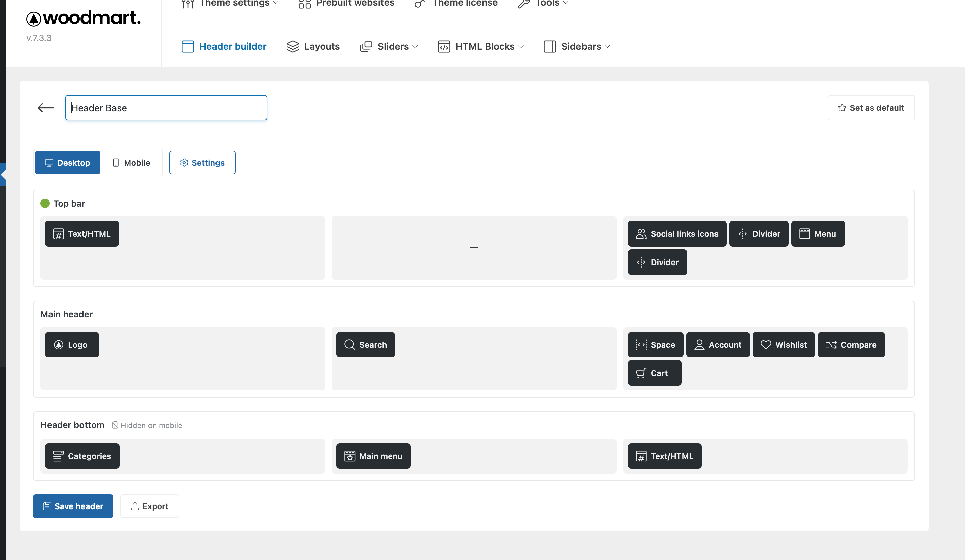Click the Compare element block
The width and height of the screenshot is (965, 560).
tap(851, 345)
